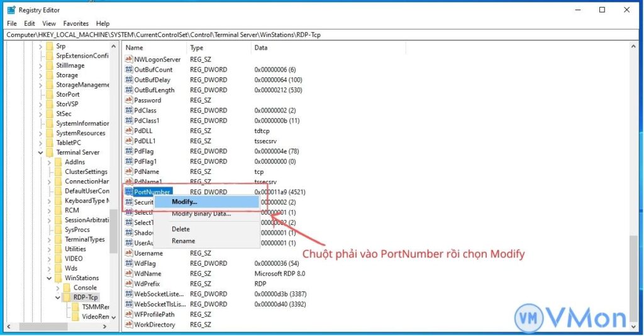
Task: Click the string icon next to NWLogonServer
Action: [129, 60]
